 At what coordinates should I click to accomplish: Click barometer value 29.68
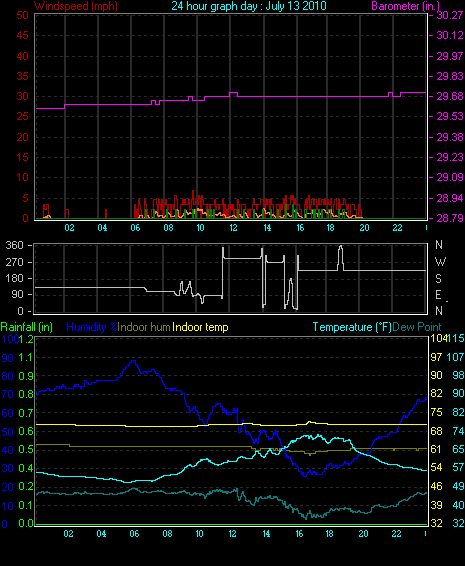click(x=450, y=96)
